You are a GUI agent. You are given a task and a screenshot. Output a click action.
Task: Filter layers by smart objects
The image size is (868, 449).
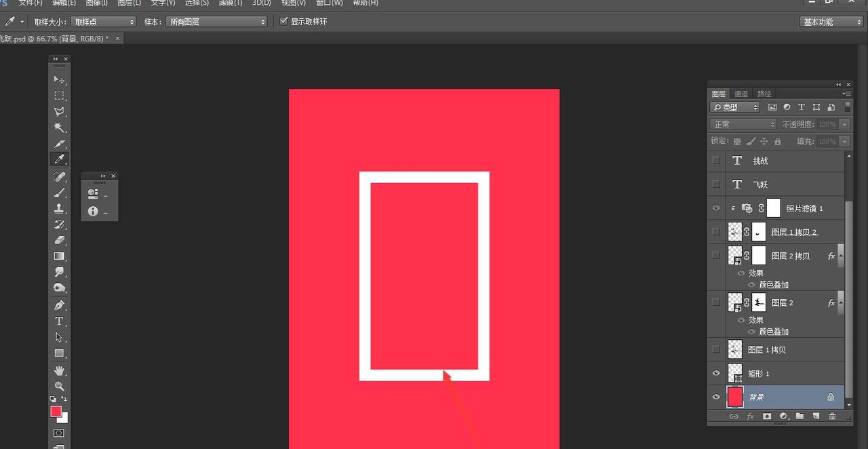tap(830, 107)
